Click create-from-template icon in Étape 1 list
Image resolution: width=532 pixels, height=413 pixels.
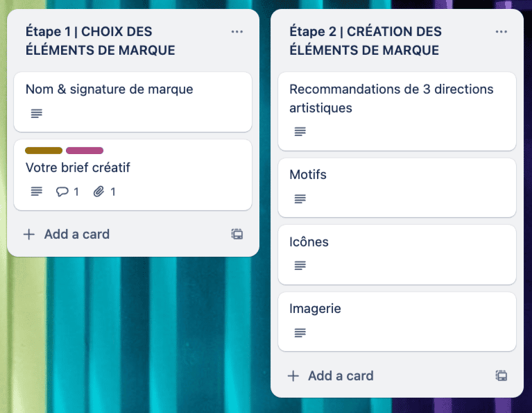tap(237, 235)
